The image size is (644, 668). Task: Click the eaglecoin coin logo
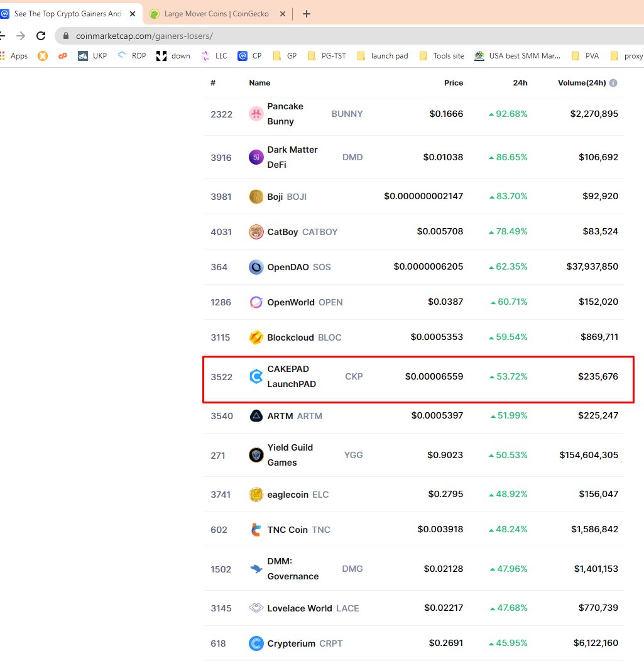(256, 495)
